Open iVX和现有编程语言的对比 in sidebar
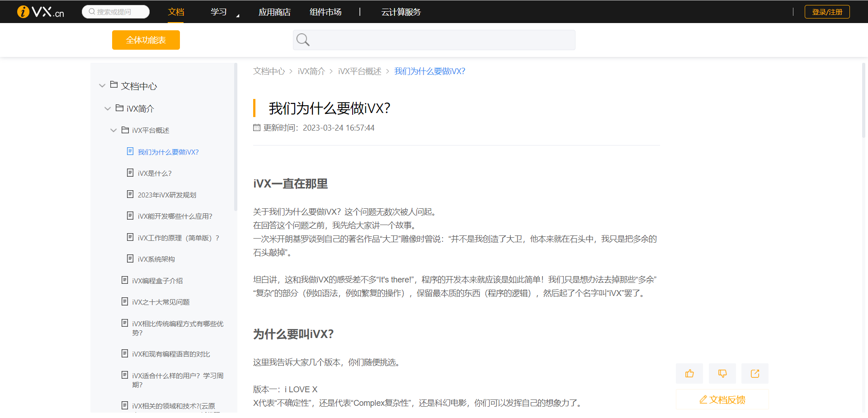Image resolution: width=868 pixels, height=418 pixels. [x=171, y=354]
